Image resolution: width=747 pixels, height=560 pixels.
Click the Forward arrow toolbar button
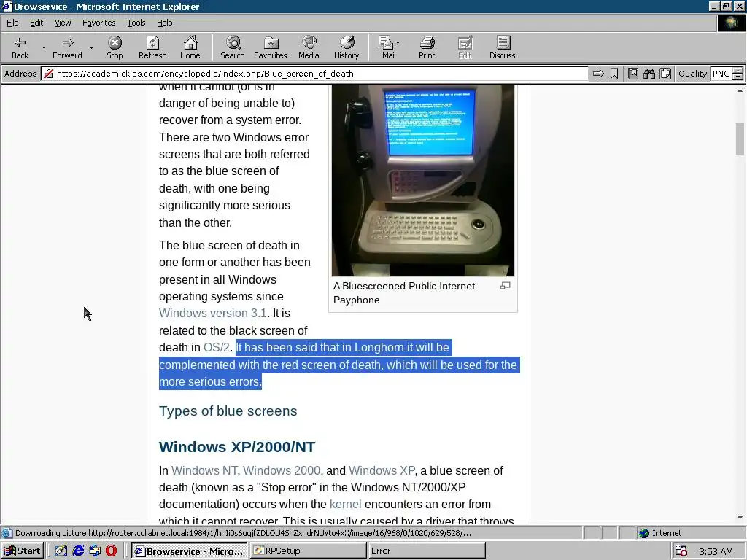[x=67, y=47]
